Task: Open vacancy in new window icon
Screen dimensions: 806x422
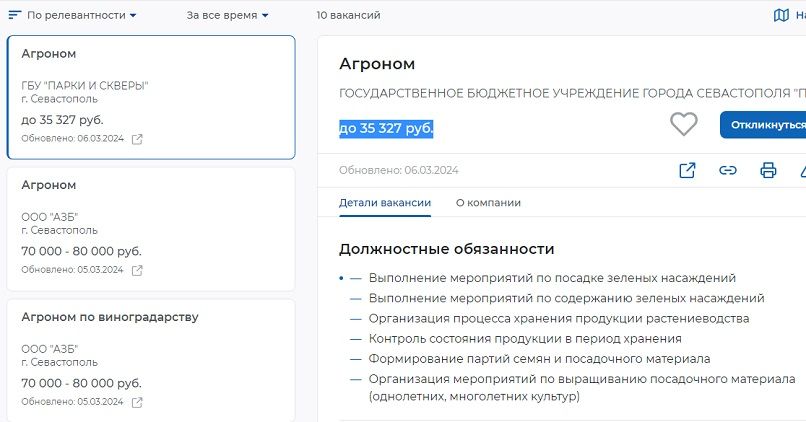Action: click(687, 170)
